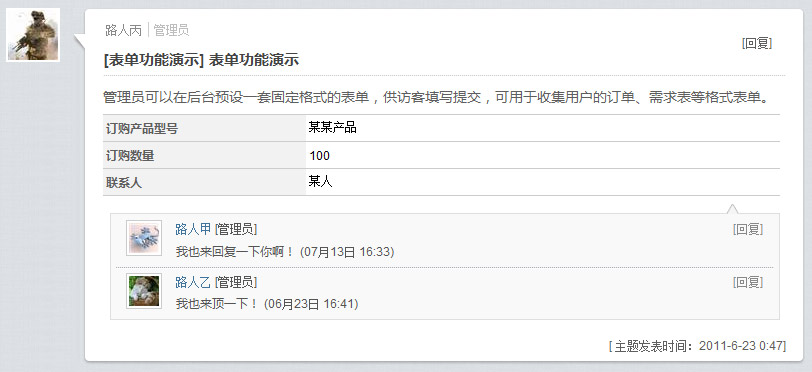
Task: Reply to the main post by 路人丙
Action: coord(757,44)
